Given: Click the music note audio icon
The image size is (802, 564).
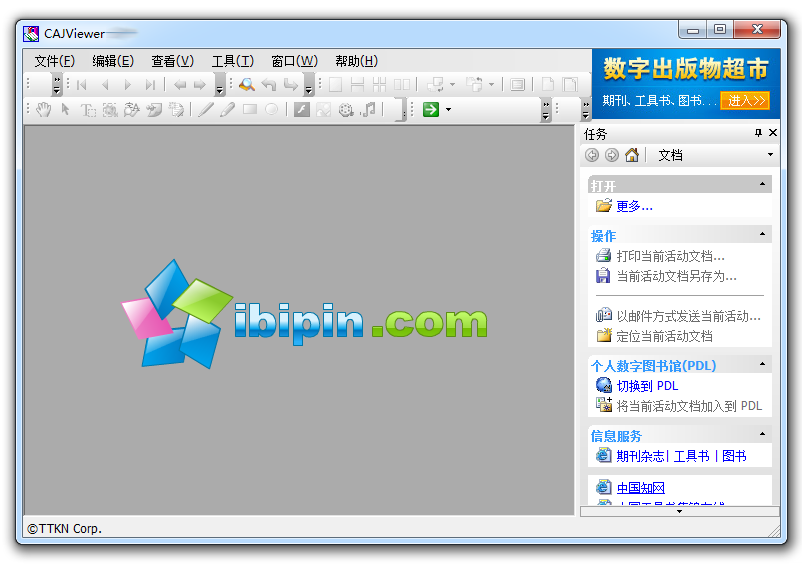Looking at the screenshot, I should coord(368,109).
